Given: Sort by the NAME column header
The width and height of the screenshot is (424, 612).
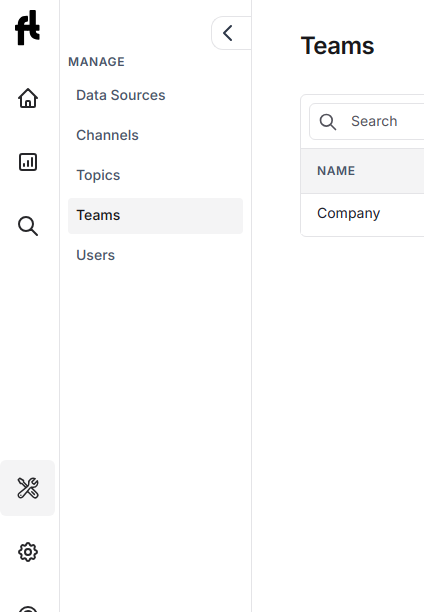Looking at the screenshot, I should pos(336,171).
